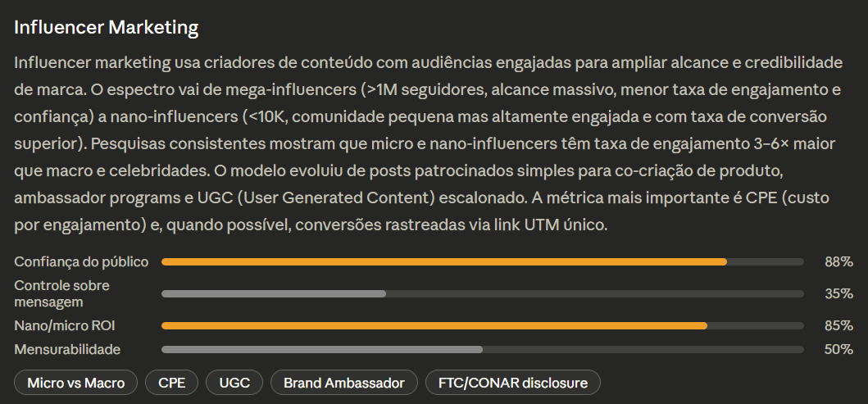The height and width of the screenshot is (404, 868).
Task: Click the Controle sobre mensagem label
Action: pyautogui.click(x=62, y=294)
